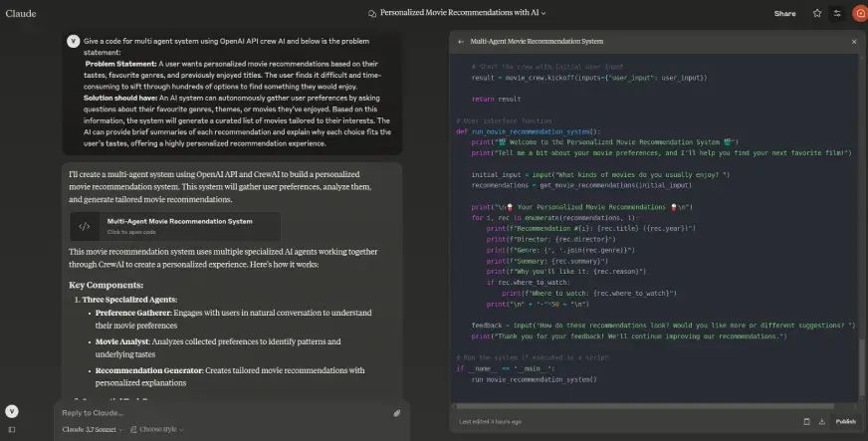Open the Claude 3.7 Sonnet model selector
Viewport: 868px width, 441px height.
tap(93, 429)
